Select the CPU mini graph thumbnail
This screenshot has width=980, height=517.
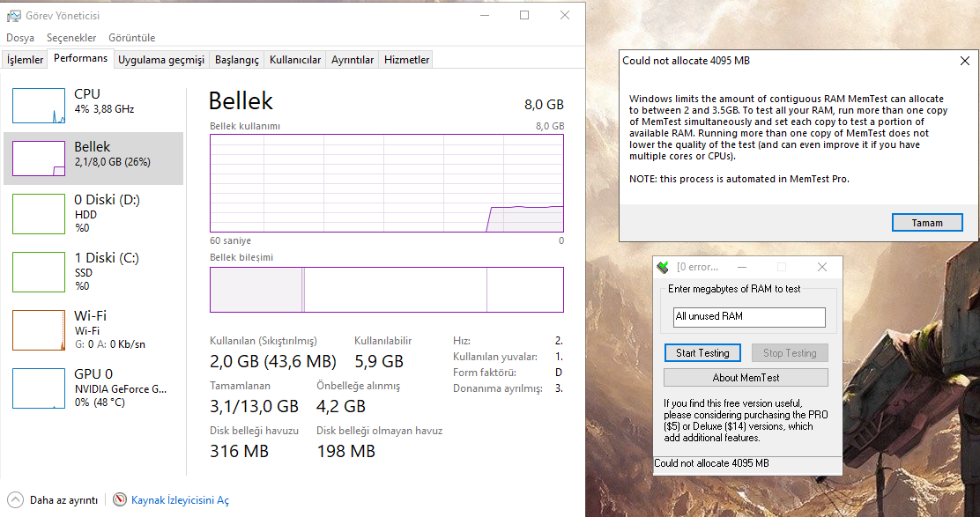[x=39, y=106]
